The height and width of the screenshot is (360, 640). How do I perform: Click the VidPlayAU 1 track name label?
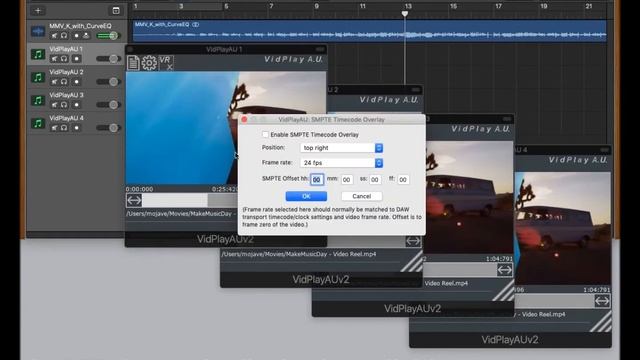66,49
